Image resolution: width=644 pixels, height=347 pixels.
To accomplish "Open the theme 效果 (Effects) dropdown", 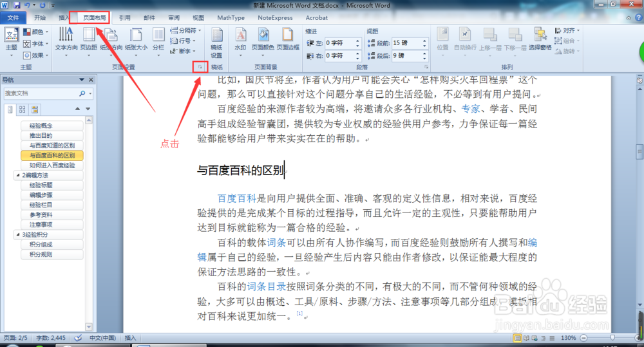I will click(x=36, y=55).
